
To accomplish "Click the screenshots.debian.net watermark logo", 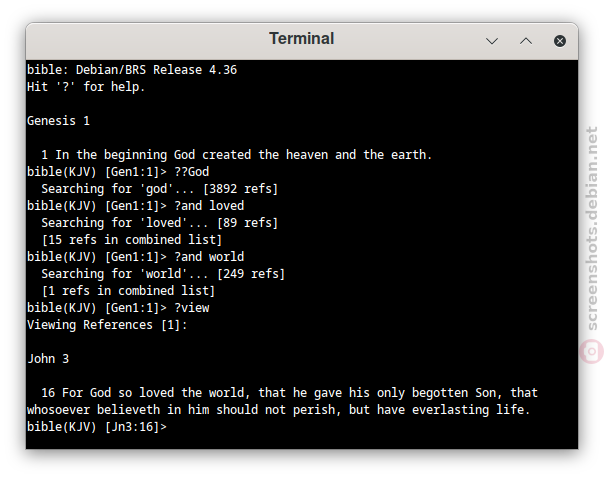I will (592, 351).
